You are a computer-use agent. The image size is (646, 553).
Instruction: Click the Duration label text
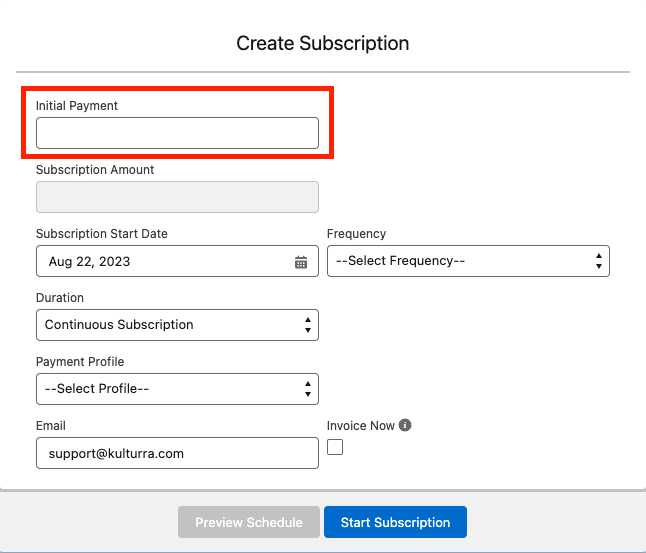[60, 298]
